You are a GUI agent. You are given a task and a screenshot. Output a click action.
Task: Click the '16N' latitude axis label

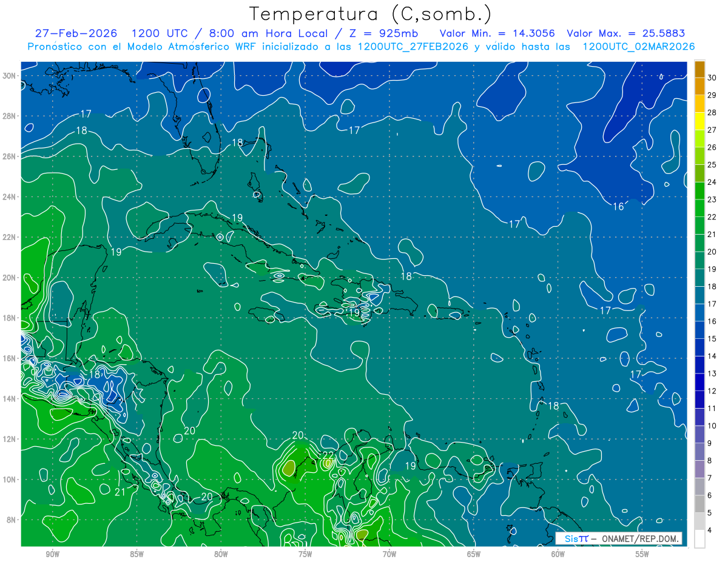[x=10, y=358]
